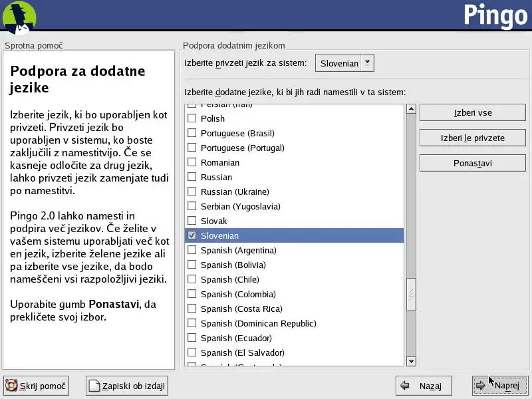Hide help with Skrij pomoč button
The width and height of the screenshot is (532, 399).
(x=37, y=386)
